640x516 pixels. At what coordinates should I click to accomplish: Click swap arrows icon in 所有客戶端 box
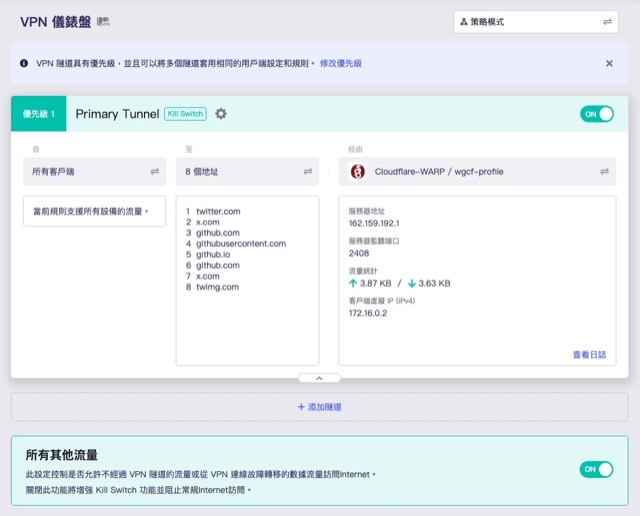pos(155,171)
